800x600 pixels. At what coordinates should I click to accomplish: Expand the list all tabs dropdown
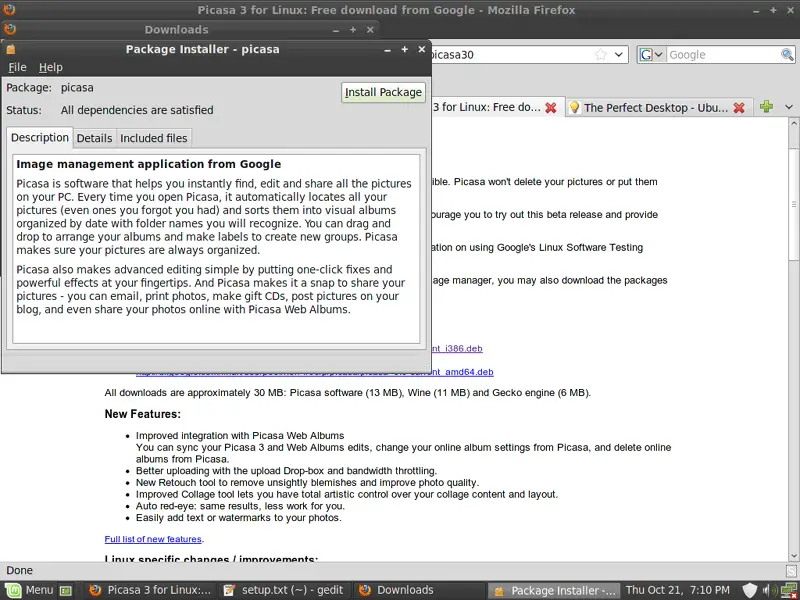tap(789, 107)
